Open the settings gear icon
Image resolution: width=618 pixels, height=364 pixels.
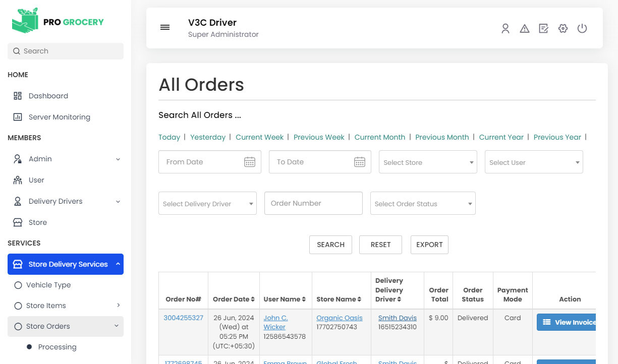(563, 29)
